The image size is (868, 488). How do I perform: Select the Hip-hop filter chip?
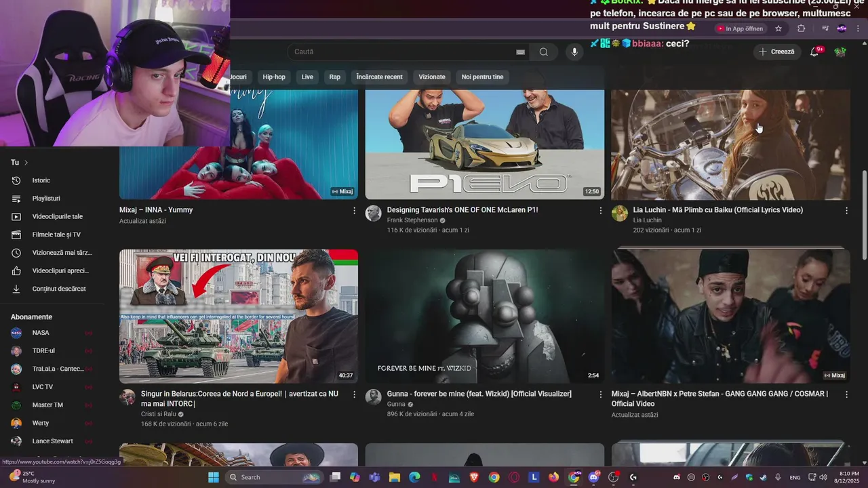pyautogui.click(x=274, y=77)
